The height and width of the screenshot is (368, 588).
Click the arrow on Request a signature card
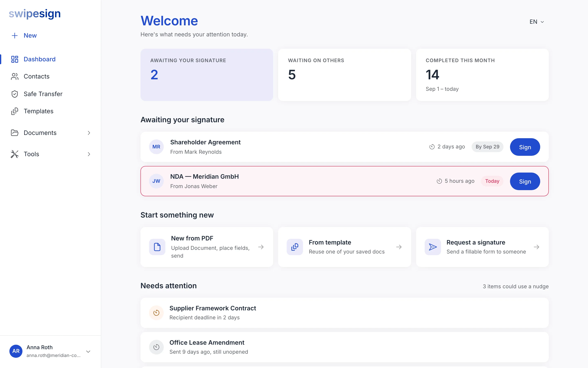click(537, 247)
